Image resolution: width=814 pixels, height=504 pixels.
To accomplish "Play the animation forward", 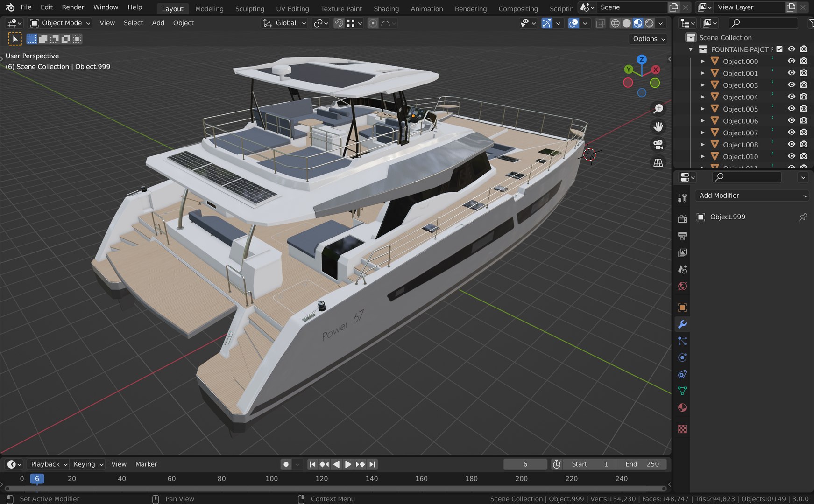I will pyautogui.click(x=348, y=464).
